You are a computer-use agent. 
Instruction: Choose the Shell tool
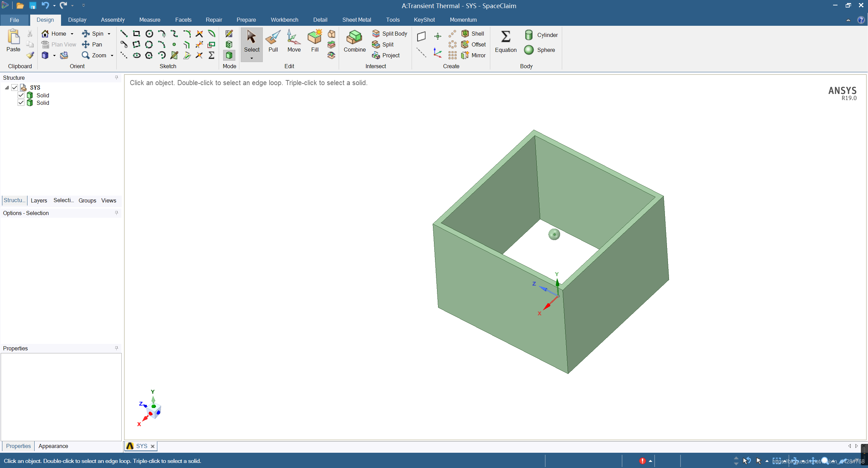(x=473, y=34)
